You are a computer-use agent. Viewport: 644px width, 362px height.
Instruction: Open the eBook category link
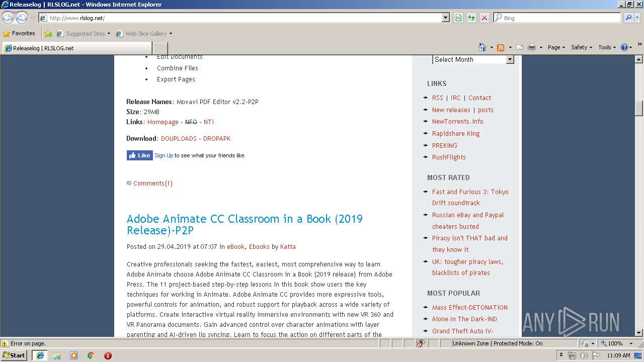tap(235, 246)
